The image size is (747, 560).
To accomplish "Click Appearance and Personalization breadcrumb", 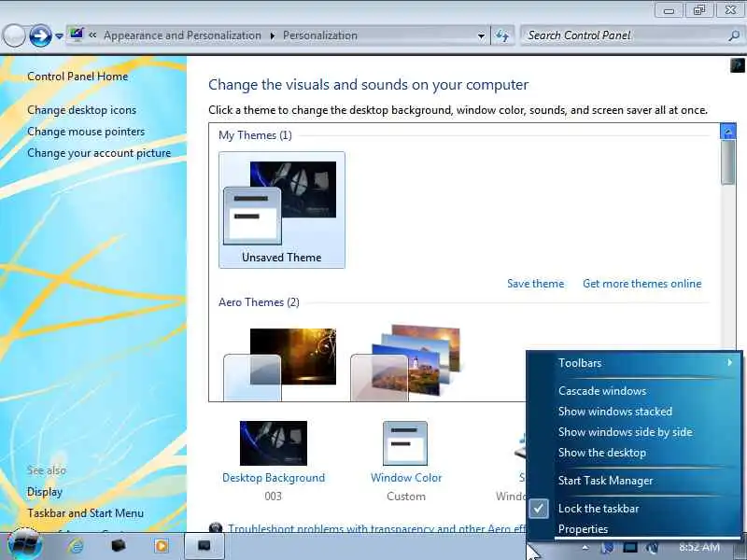I will [x=182, y=35].
